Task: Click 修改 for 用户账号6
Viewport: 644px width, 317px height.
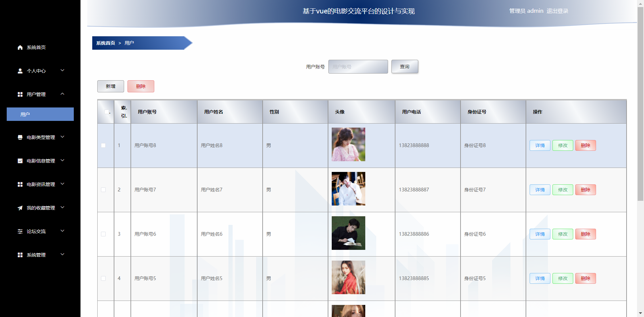Action: pyautogui.click(x=563, y=234)
